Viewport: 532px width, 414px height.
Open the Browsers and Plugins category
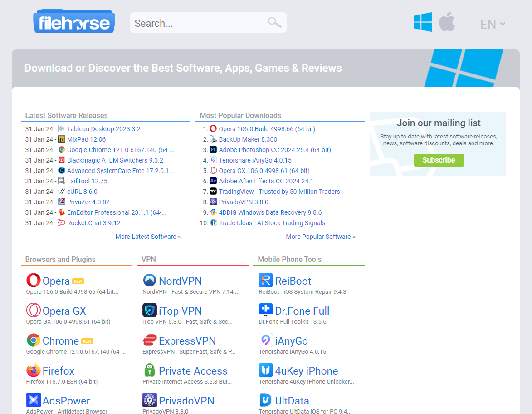(x=60, y=259)
